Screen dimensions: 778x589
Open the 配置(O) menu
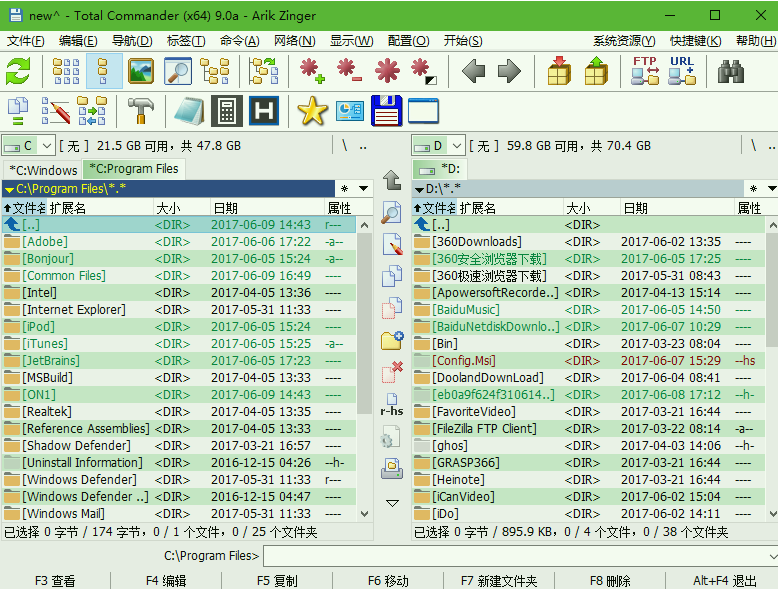coord(408,41)
